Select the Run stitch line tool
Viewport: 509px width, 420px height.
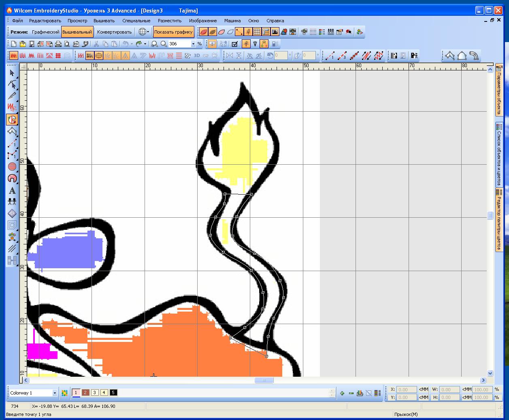pos(12,143)
